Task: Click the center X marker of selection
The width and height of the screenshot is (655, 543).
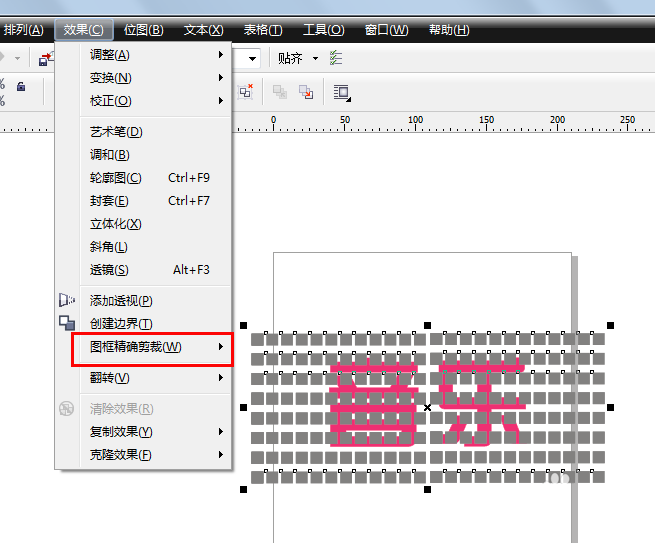Action: (x=427, y=407)
